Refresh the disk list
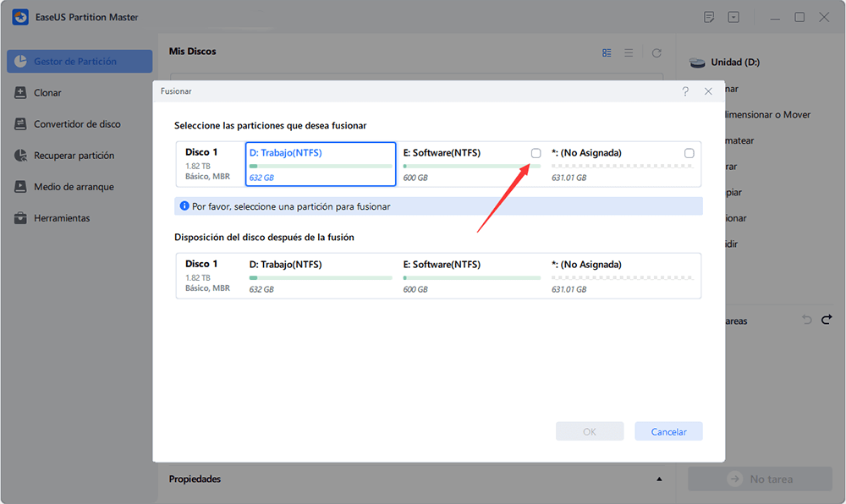This screenshot has height=504, width=846. [x=656, y=52]
